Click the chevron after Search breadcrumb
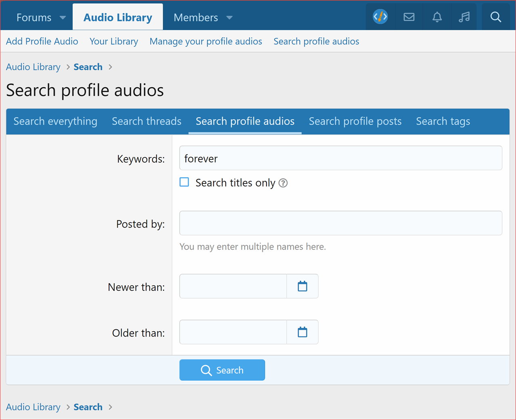The height and width of the screenshot is (420, 516). (110, 67)
